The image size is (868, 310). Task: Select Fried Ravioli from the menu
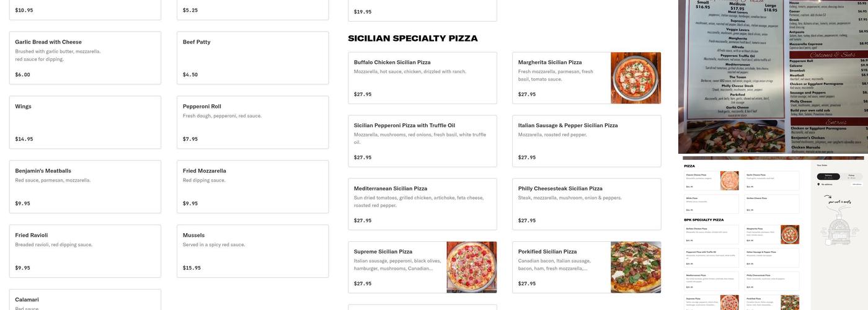(x=85, y=251)
